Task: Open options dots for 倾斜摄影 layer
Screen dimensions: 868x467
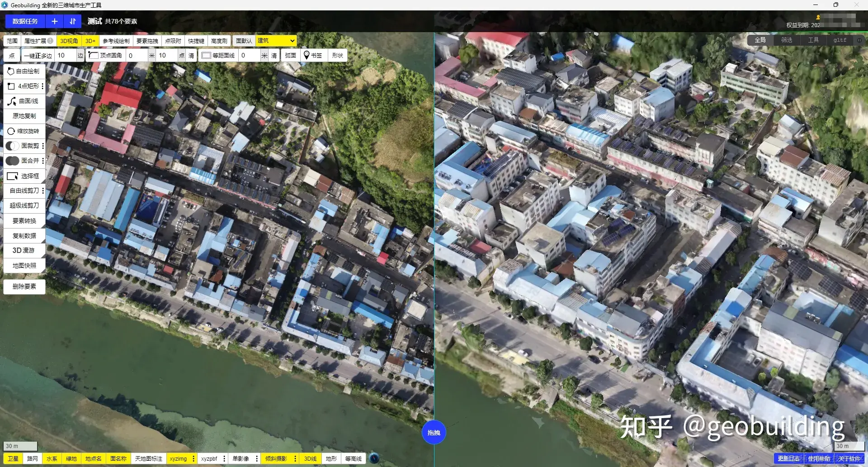Action: click(295, 458)
